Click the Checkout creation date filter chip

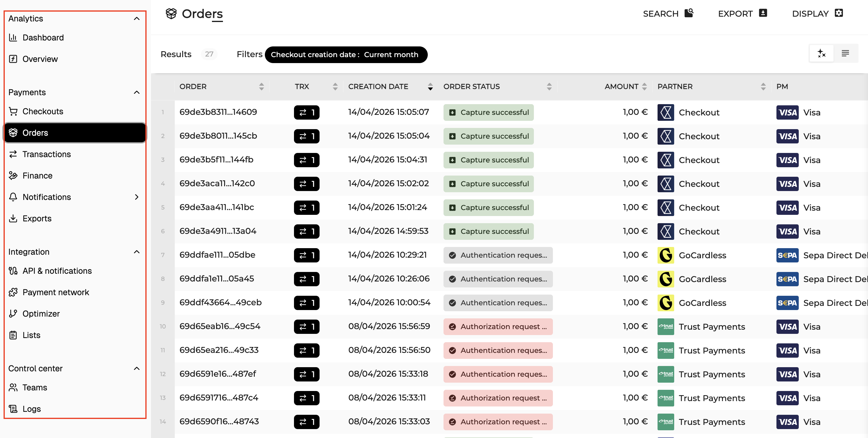pos(346,55)
